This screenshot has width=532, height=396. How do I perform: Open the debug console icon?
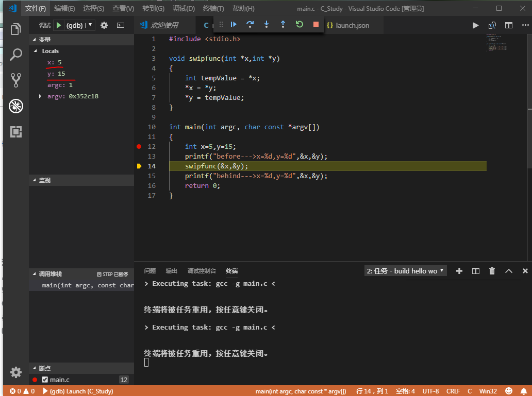pos(121,25)
